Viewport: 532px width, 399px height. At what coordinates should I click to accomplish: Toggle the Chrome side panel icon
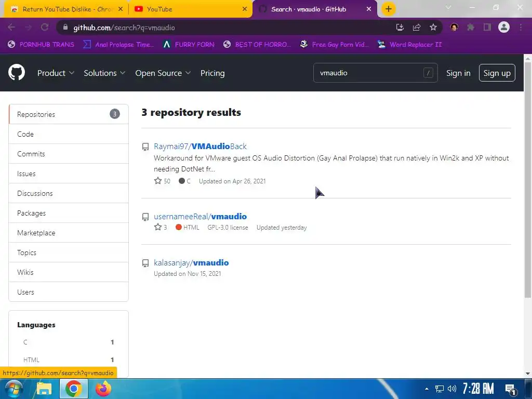(487, 28)
